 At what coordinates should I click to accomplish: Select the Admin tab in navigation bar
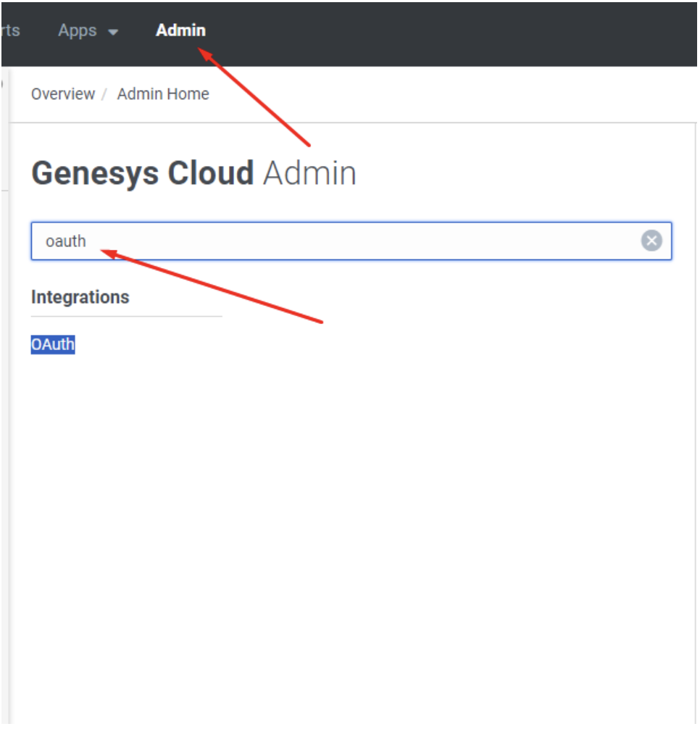pyautogui.click(x=180, y=30)
